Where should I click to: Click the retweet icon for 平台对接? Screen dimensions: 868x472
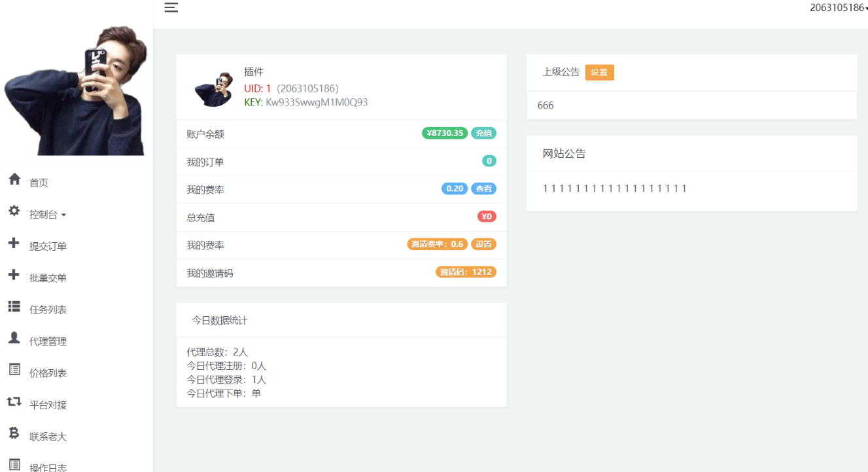14,402
